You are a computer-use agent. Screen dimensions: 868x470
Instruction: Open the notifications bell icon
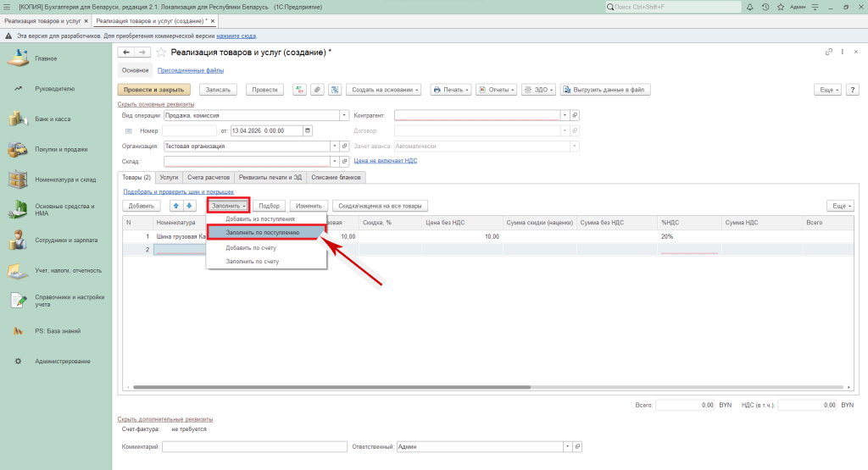[750, 7]
